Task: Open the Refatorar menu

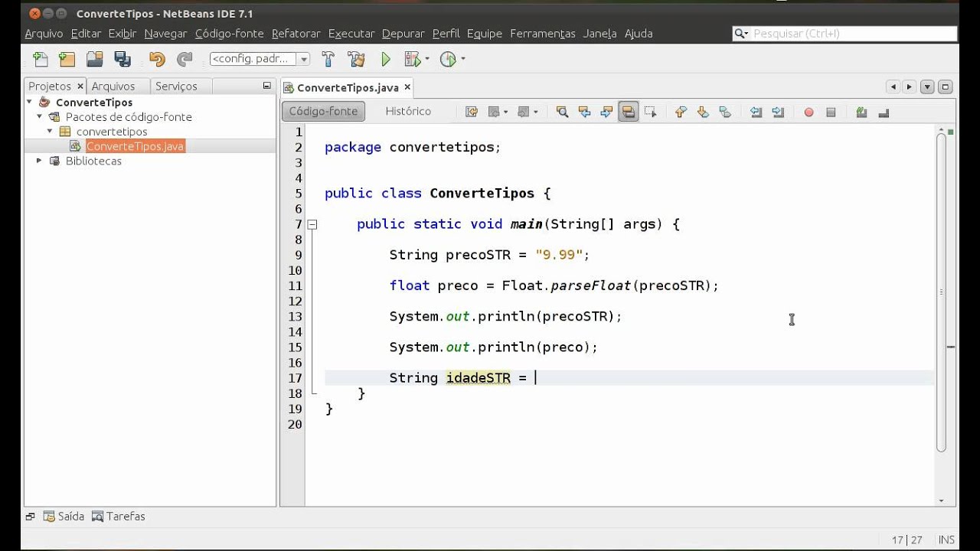Action: pyautogui.click(x=296, y=34)
